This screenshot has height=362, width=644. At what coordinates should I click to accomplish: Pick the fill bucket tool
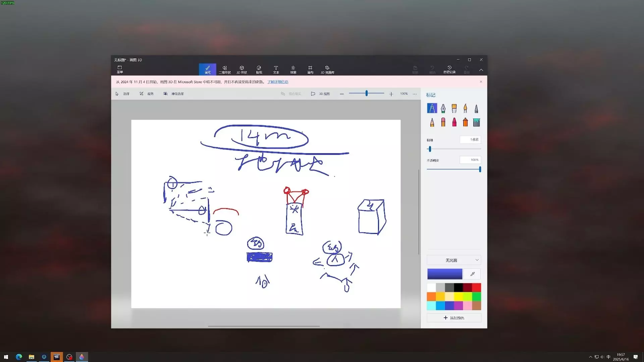(476, 122)
